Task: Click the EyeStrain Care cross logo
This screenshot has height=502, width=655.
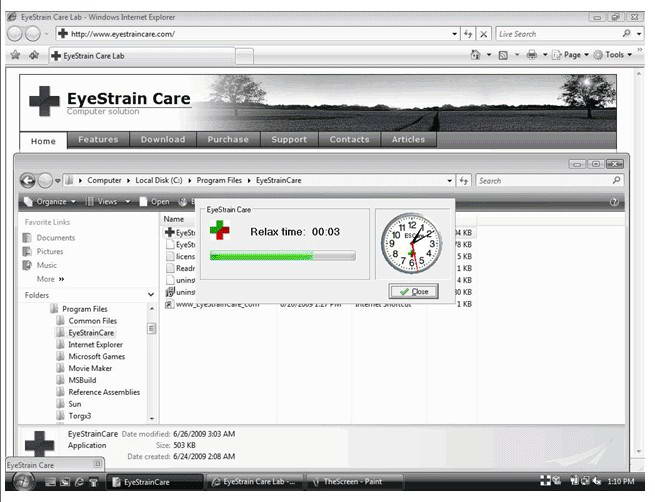Action: click(44, 101)
